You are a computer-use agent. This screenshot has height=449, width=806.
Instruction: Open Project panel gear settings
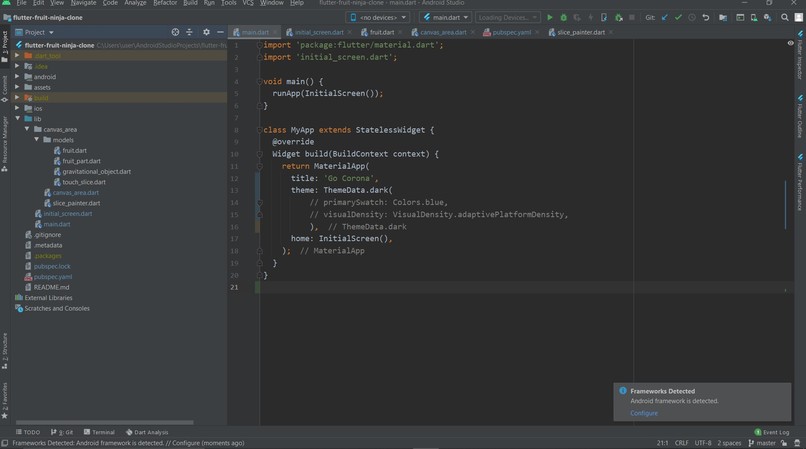[x=206, y=32]
